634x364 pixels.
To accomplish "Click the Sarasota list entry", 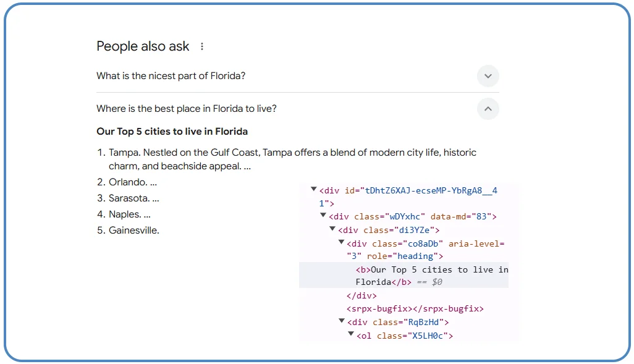I will (133, 198).
